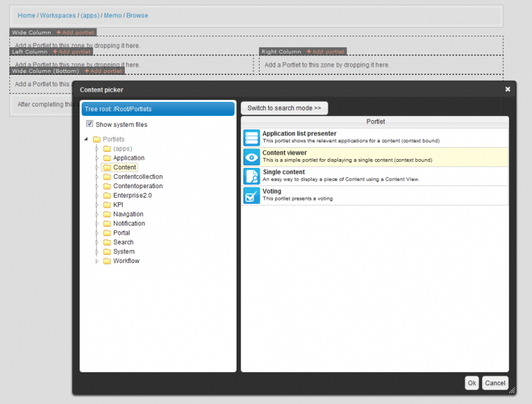This screenshot has width=532, height=404.
Task: Click the System folder icon
Action: point(107,251)
